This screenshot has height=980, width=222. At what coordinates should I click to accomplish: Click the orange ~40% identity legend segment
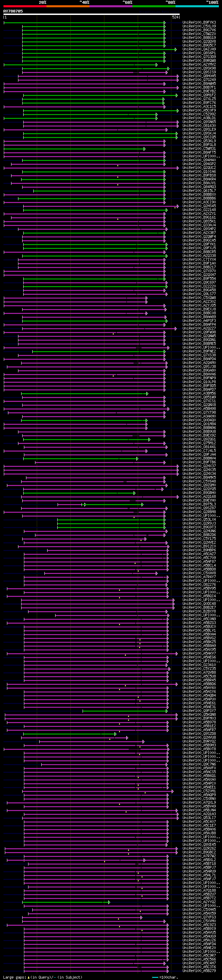tap(68, 6)
